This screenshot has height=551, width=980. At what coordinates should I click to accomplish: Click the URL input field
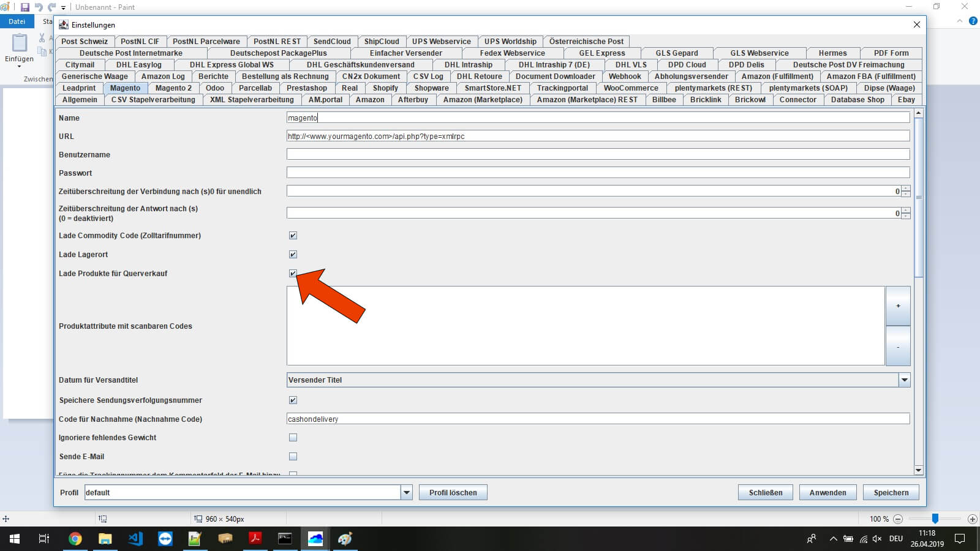coord(598,137)
